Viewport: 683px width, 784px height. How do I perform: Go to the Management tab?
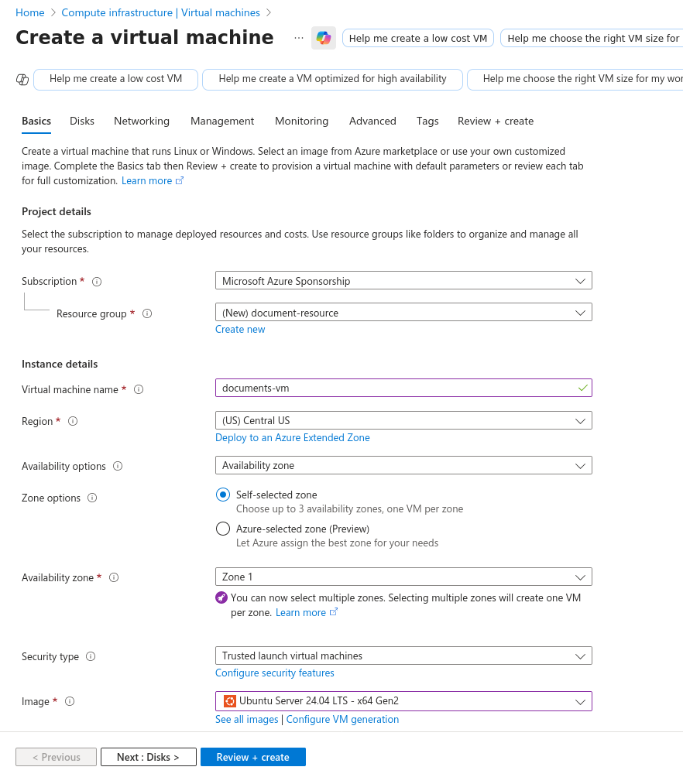222,121
